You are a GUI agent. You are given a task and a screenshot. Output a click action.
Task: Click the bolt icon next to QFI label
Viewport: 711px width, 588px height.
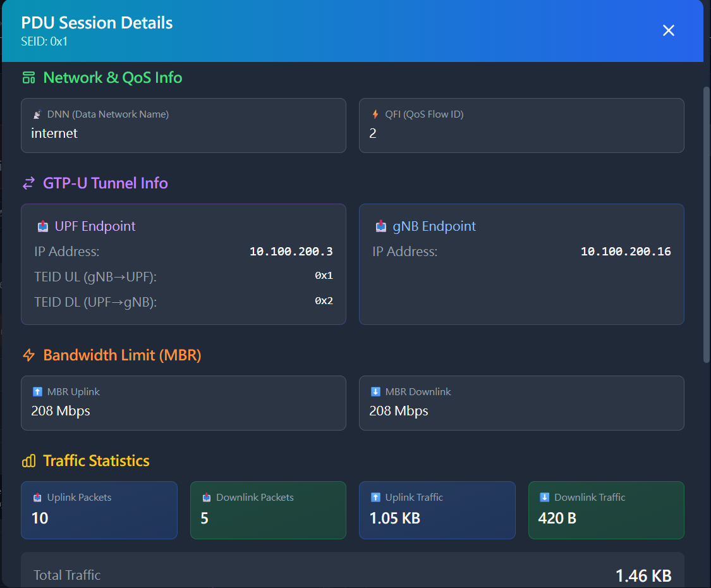click(x=375, y=114)
